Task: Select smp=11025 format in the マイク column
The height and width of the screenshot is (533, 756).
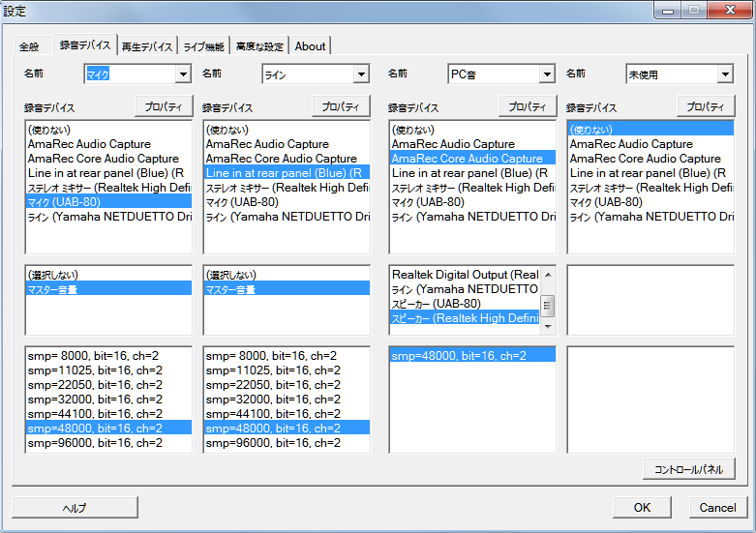Action: click(108, 370)
